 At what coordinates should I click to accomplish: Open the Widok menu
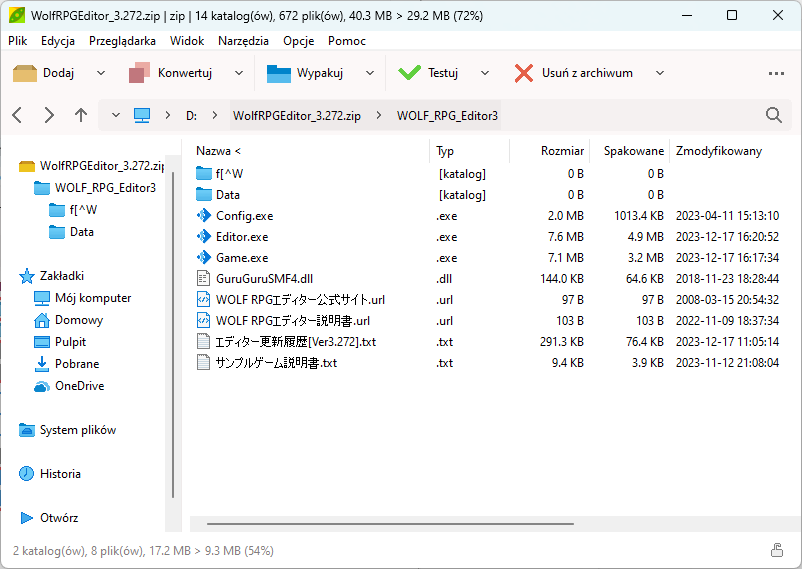coord(187,41)
